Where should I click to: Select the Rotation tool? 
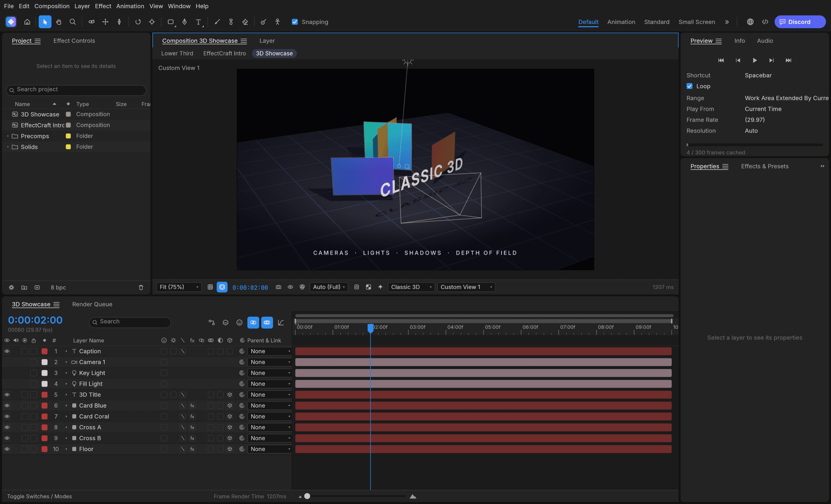pyautogui.click(x=138, y=22)
